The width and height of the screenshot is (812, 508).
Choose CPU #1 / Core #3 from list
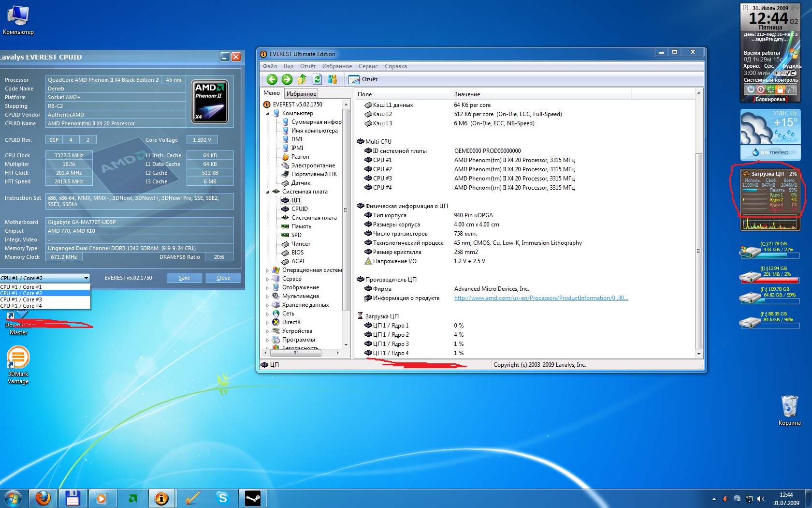click(21, 299)
